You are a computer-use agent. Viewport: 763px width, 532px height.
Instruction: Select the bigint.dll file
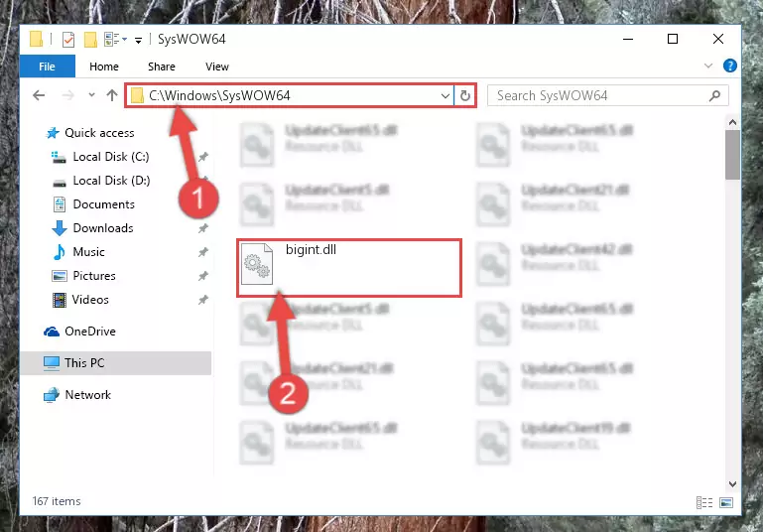[349, 267]
